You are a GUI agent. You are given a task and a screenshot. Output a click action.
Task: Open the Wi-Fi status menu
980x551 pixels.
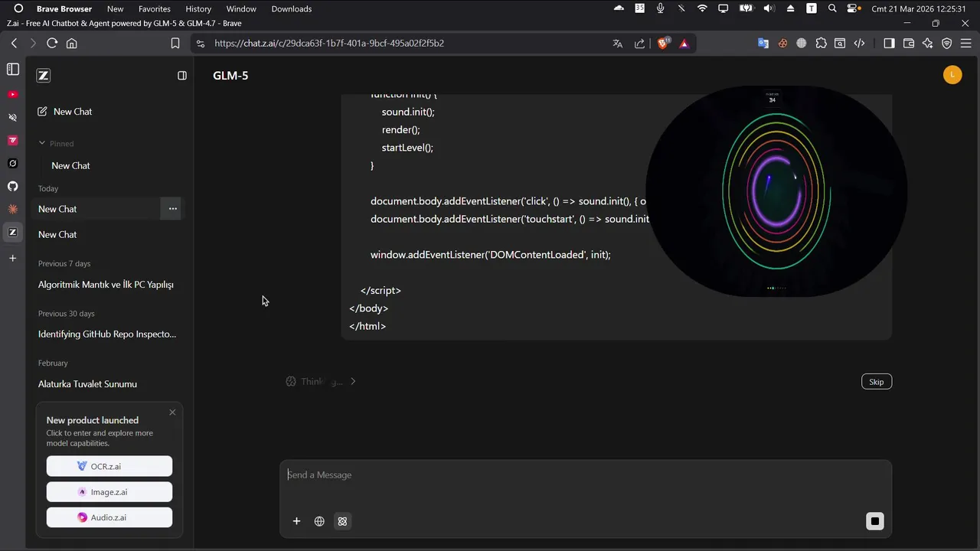point(702,9)
